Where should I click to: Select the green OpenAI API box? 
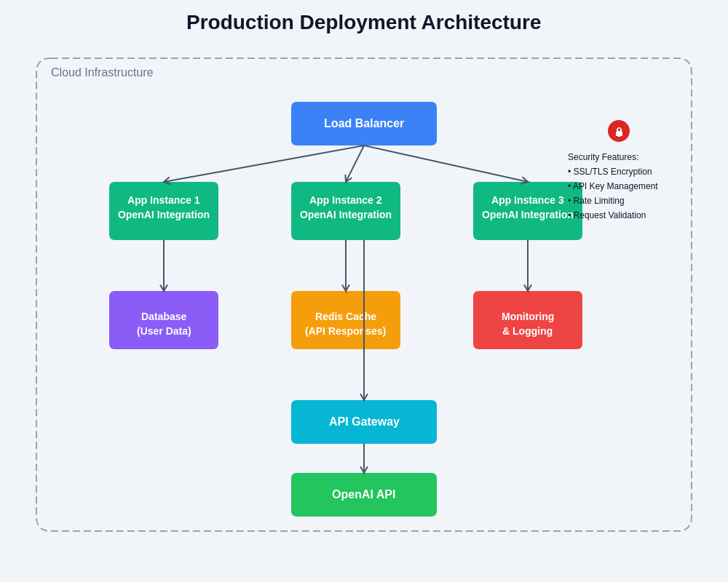click(364, 495)
